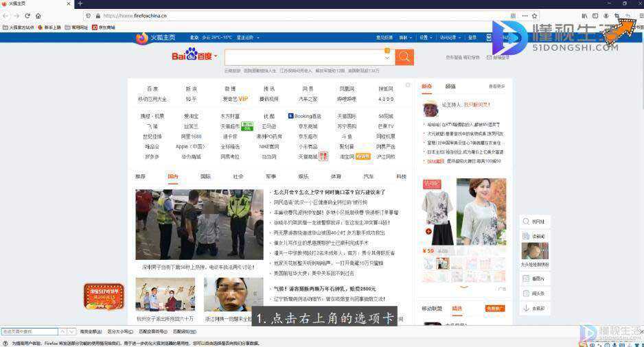Open the NIKE官网 link
Viewport: 644px width, 347px height.
(x=269, y=147)
